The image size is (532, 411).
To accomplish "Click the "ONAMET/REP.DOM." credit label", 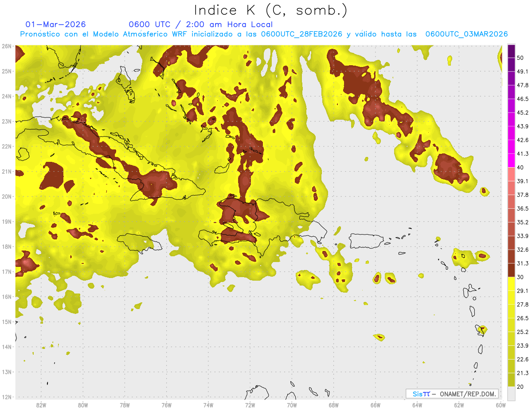I will (468, 394).
